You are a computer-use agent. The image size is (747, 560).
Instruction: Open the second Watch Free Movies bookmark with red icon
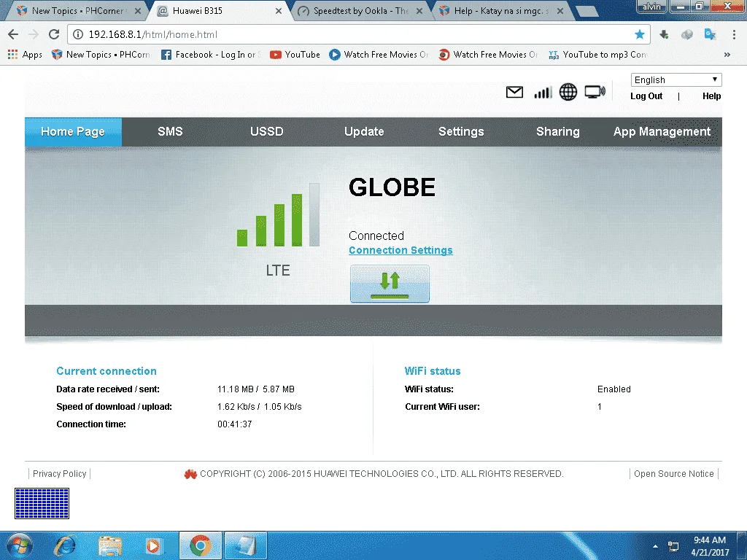pos(488,55)
